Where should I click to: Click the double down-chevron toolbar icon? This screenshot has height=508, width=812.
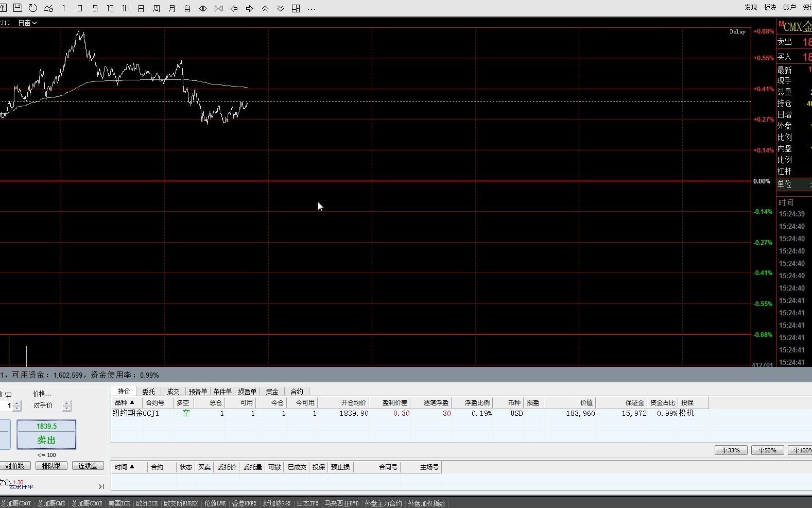(x=280, y=8)
